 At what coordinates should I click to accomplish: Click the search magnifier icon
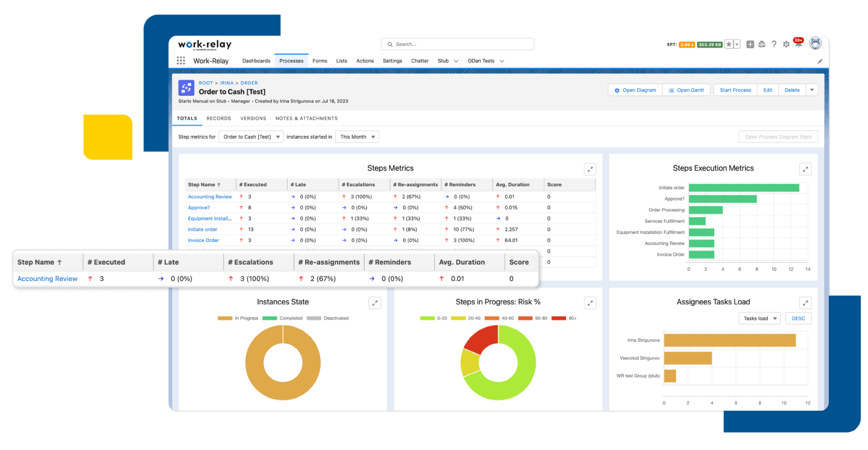click(x=390, y=44)
